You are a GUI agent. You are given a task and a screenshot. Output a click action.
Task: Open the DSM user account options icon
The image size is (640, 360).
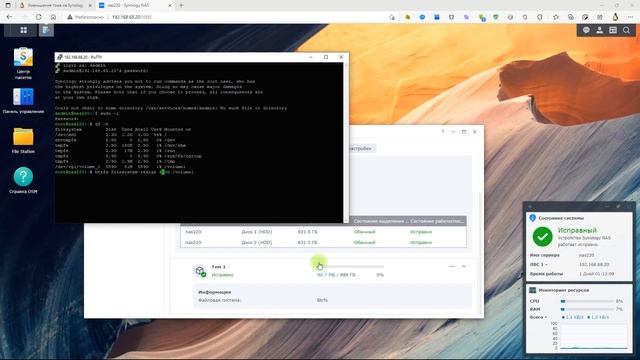click(x=600, y=30)
